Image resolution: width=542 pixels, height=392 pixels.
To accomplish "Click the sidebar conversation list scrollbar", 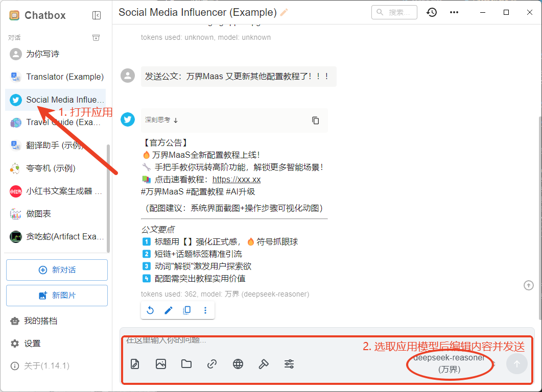I will coord(108,199).
